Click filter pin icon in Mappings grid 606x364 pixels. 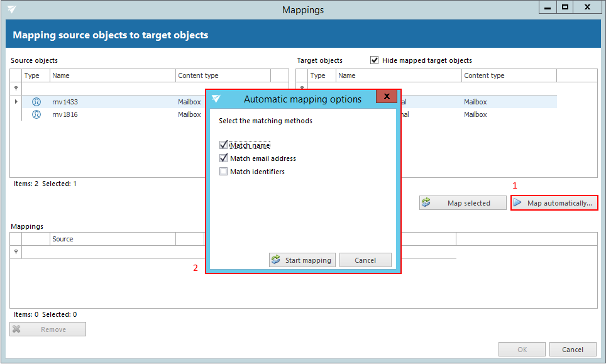[16, 252]
